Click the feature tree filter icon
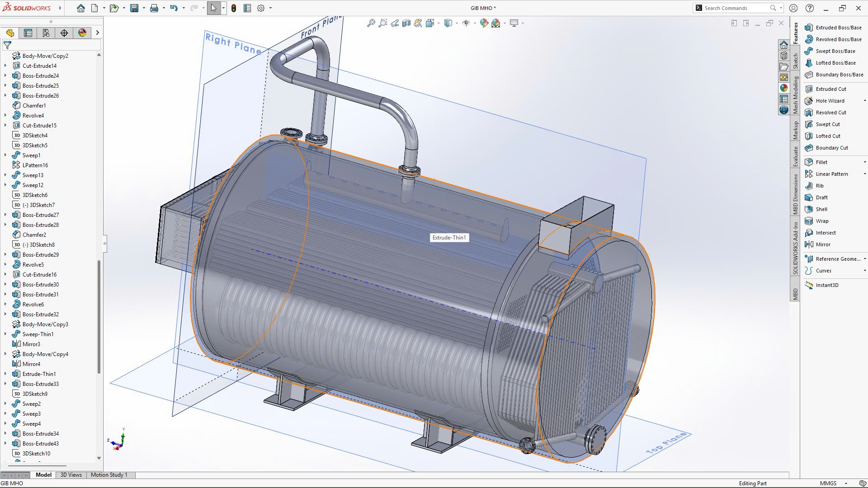The height and width of the screenshot is (488, 868). click(x=7, y=45)
